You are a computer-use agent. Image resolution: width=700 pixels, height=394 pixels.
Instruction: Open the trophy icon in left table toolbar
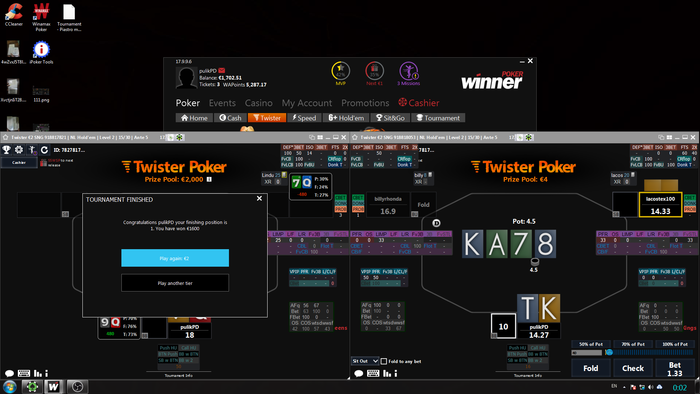pos(6,150)
